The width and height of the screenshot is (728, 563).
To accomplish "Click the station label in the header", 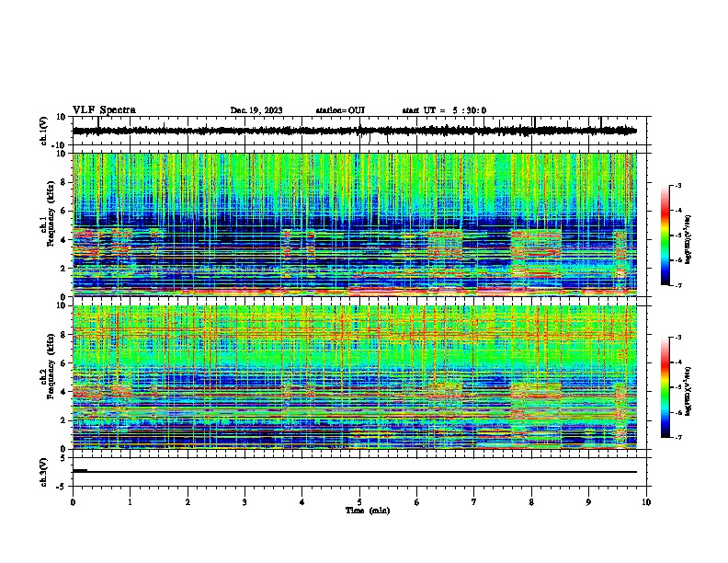I will 340,110.
